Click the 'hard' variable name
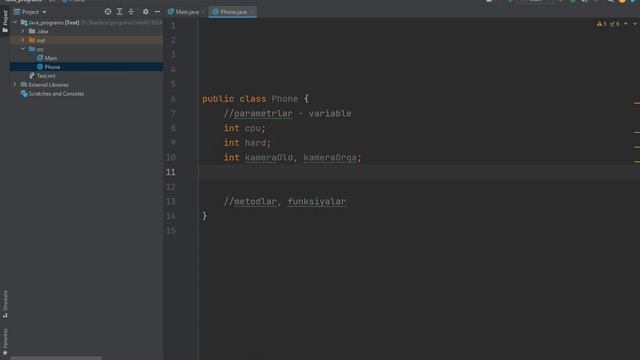Viewport: 640px width, 360px height. click(x=256, y=143)
